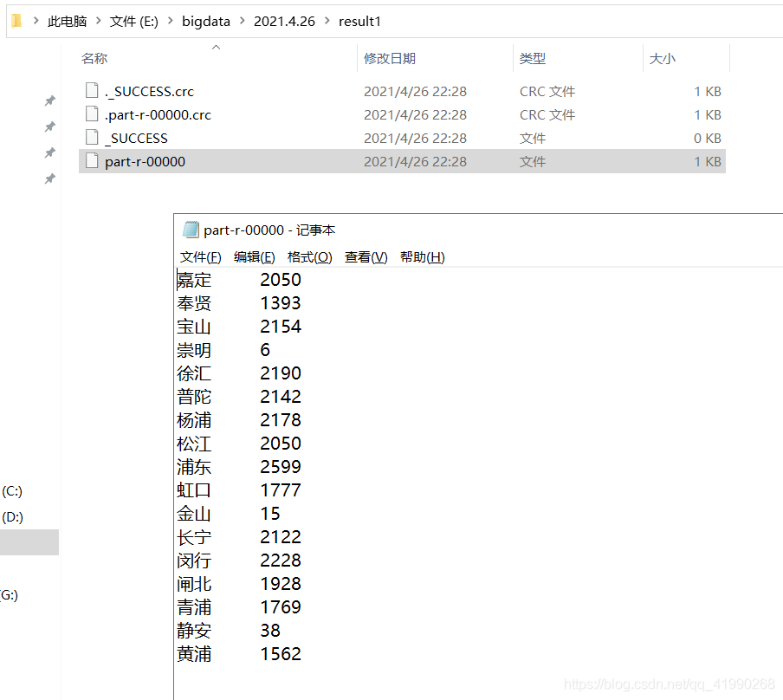Open the 文件(F) menu in Notepad

[x=201, y=257]
